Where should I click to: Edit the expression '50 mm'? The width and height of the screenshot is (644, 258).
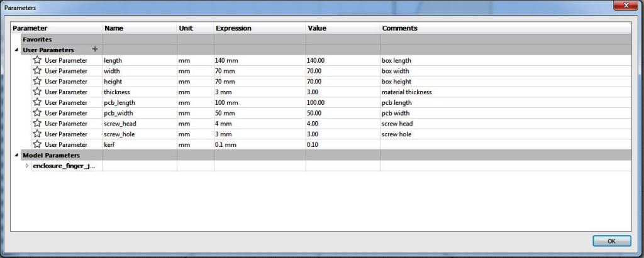[x=260, y=113]
